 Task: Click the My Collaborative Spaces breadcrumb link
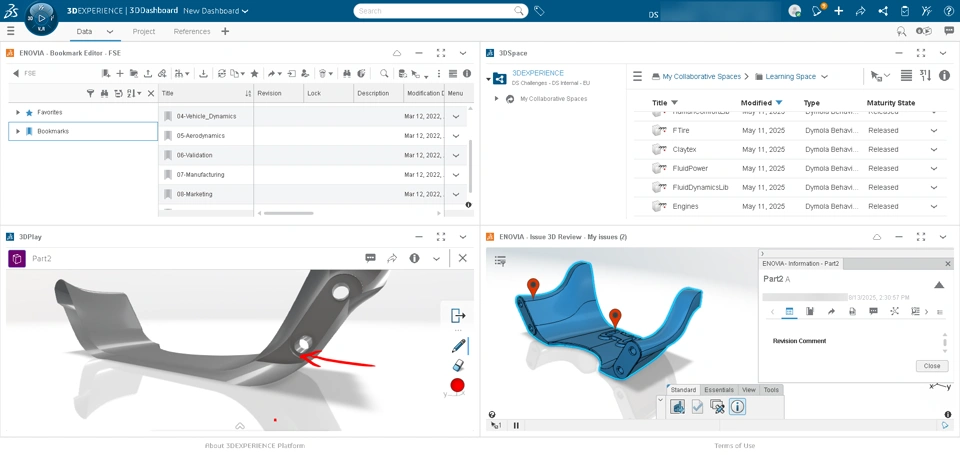point(701,77)
